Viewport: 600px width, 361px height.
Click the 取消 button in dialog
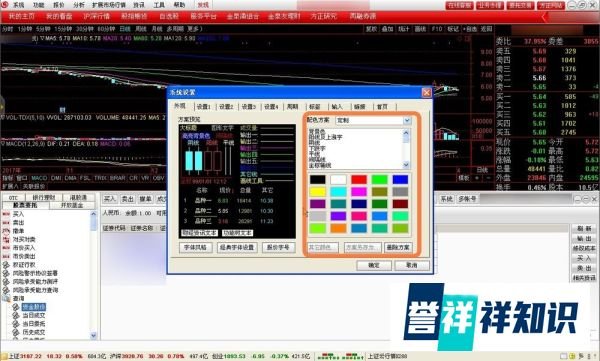412,265
